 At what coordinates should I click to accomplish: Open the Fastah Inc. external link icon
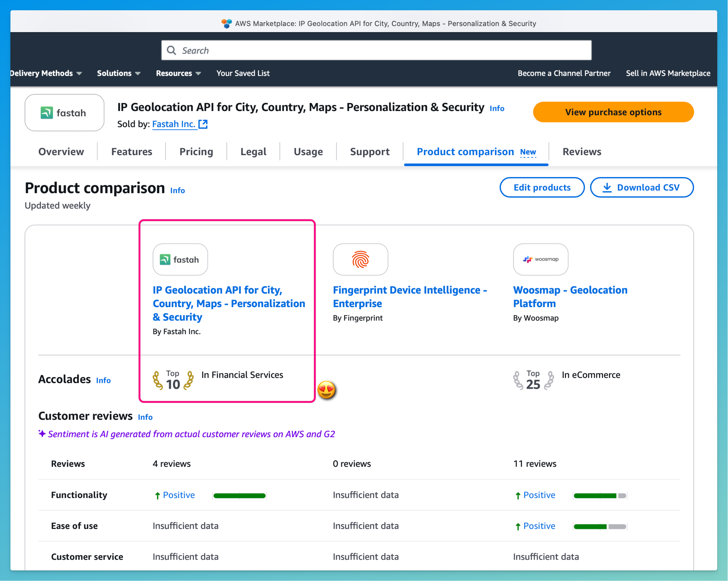[x=203, y=124]
